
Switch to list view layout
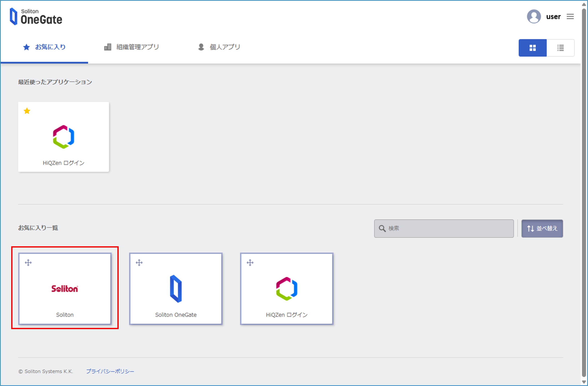(560, 48)
